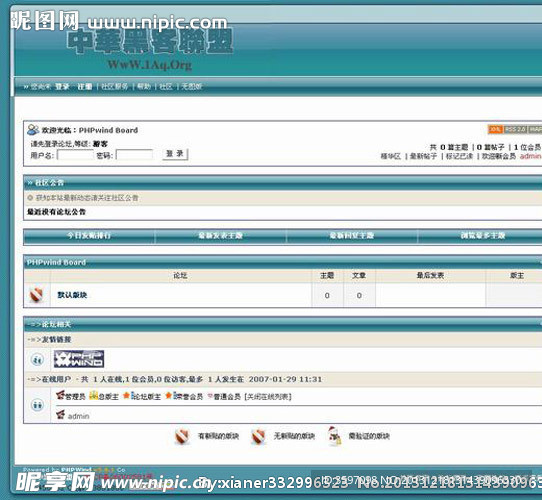The width and height of the screenshot is (542, 500).
Task: Open 社区服务 menu in navigation bar
Action: (114, 86)
